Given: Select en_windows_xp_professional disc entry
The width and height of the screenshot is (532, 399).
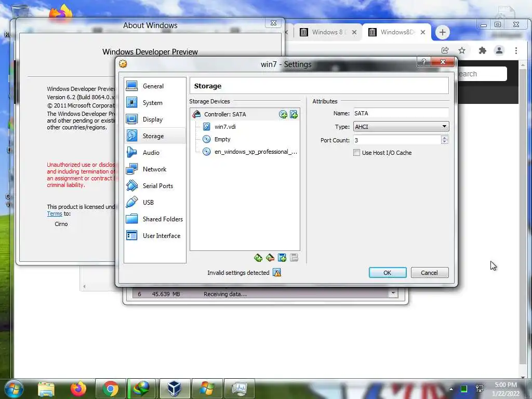Looking at the screenshot, I should 245,152.
